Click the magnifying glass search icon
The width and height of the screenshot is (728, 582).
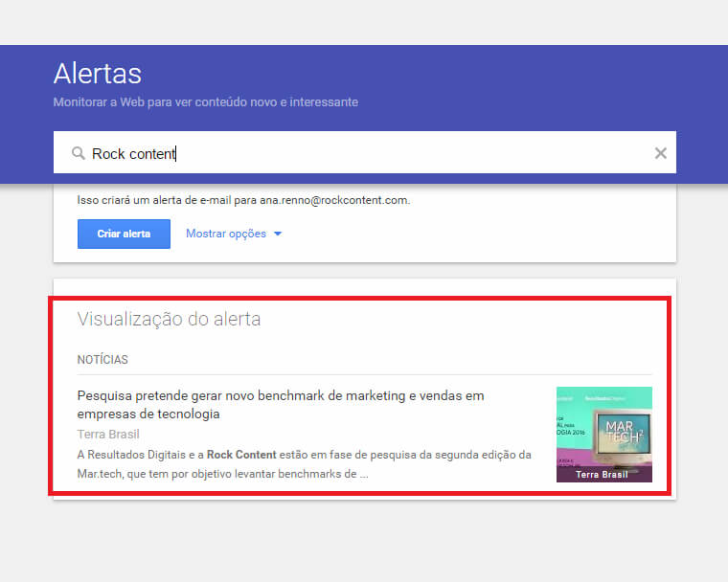pos(79,153)
